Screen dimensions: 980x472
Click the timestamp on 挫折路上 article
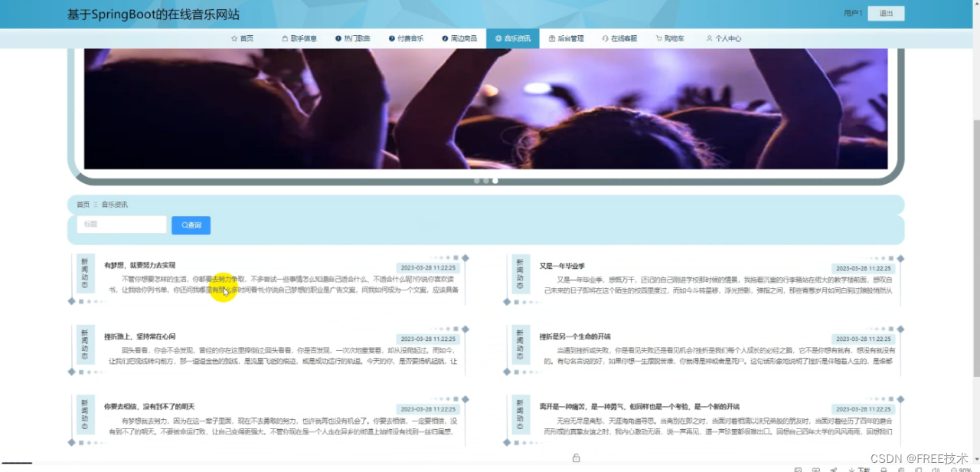(x=428, y=339)
